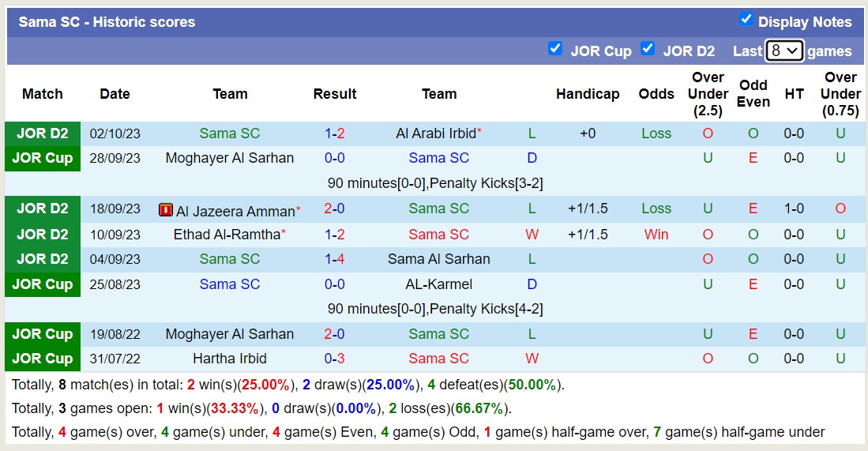Click the AL-Karmel team name

point(439,284)
